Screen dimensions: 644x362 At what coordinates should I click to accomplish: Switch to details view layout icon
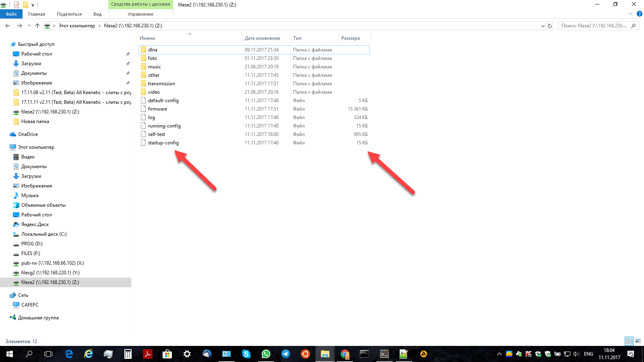click(629, 341)
